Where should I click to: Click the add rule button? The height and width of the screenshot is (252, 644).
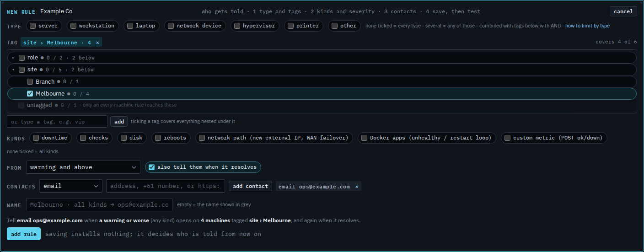point(24,234)
